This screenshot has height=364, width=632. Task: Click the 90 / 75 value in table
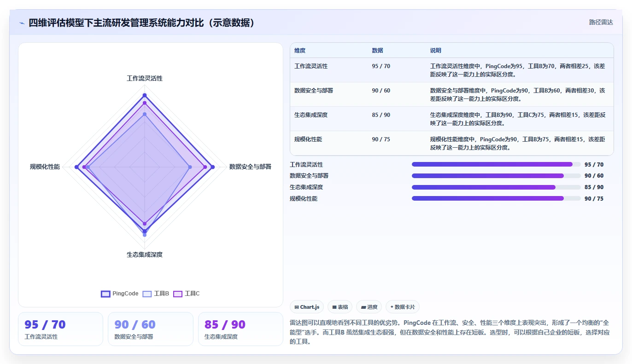pyautogui.click(x=381, y=139)
